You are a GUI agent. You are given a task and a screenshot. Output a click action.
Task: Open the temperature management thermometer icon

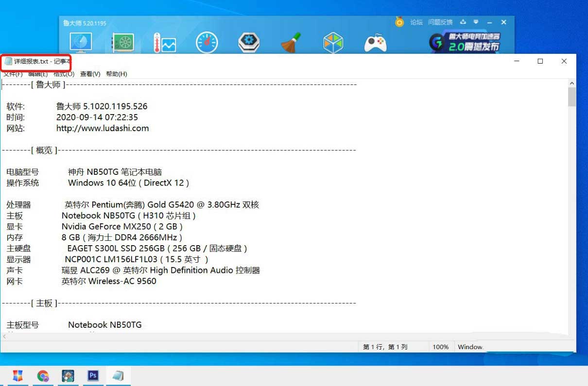pos(165,43)
